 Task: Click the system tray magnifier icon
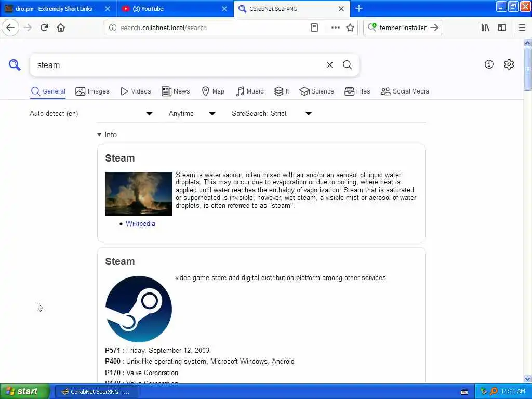(x=494, y=391)
